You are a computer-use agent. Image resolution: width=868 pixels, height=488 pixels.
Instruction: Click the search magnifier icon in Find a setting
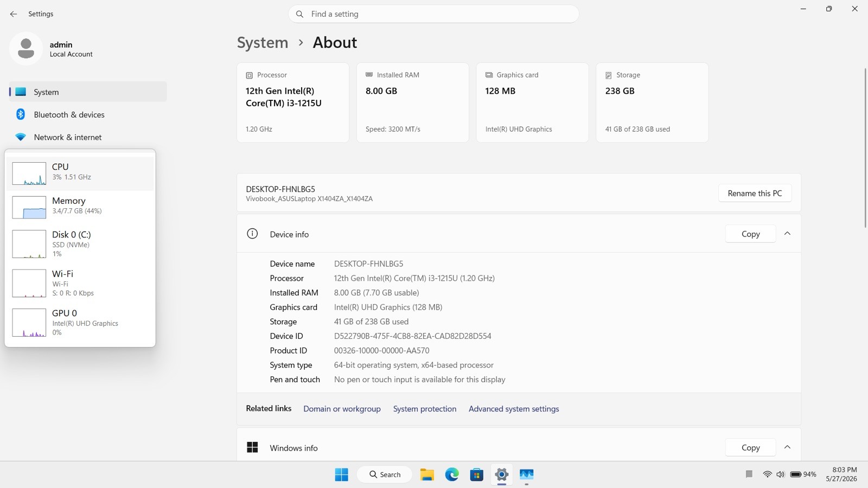(299, 14)
